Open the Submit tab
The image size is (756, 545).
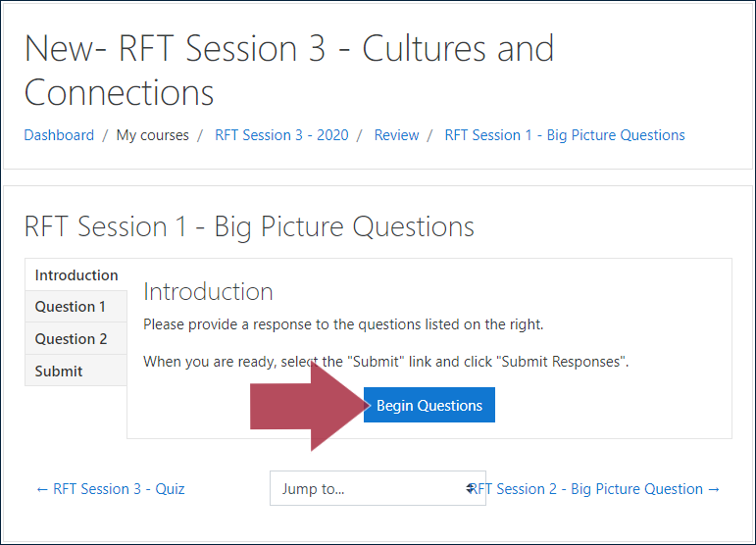pos(76,371)
